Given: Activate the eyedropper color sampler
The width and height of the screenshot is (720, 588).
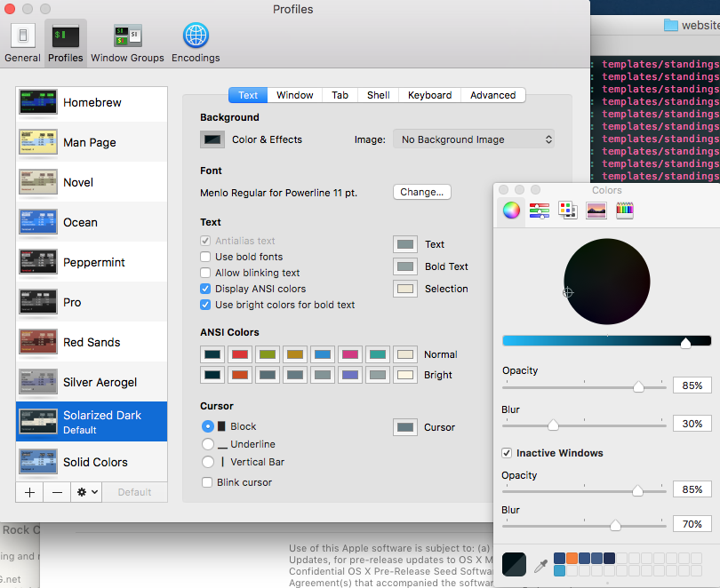Looking at the screenshot, I should click(x=541, y=566).
